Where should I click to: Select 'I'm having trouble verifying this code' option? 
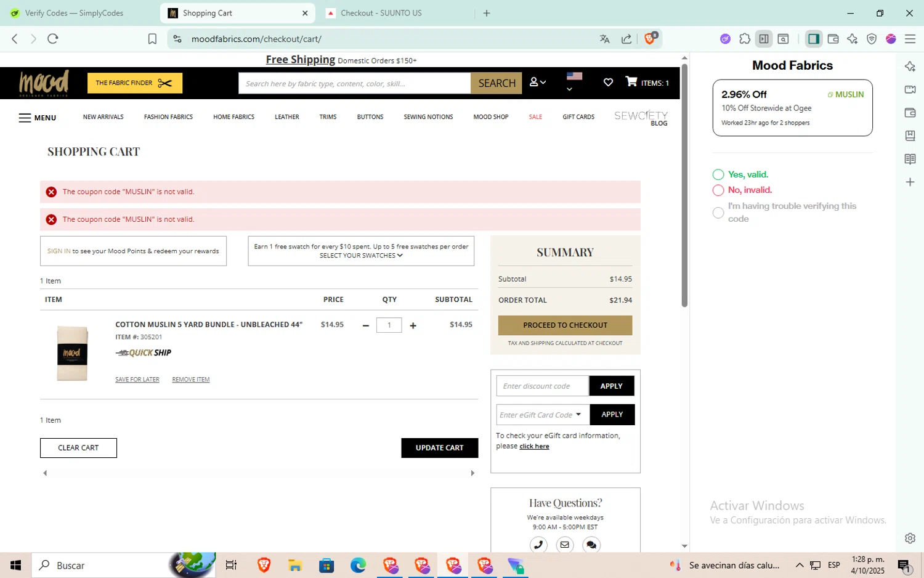click(x=718, y=213)
